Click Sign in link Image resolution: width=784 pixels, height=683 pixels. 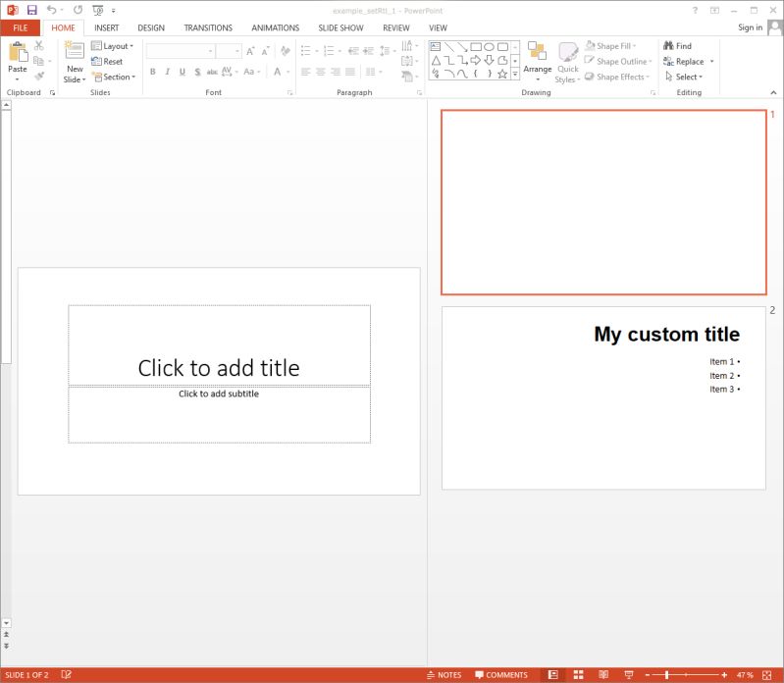point(750,27)
